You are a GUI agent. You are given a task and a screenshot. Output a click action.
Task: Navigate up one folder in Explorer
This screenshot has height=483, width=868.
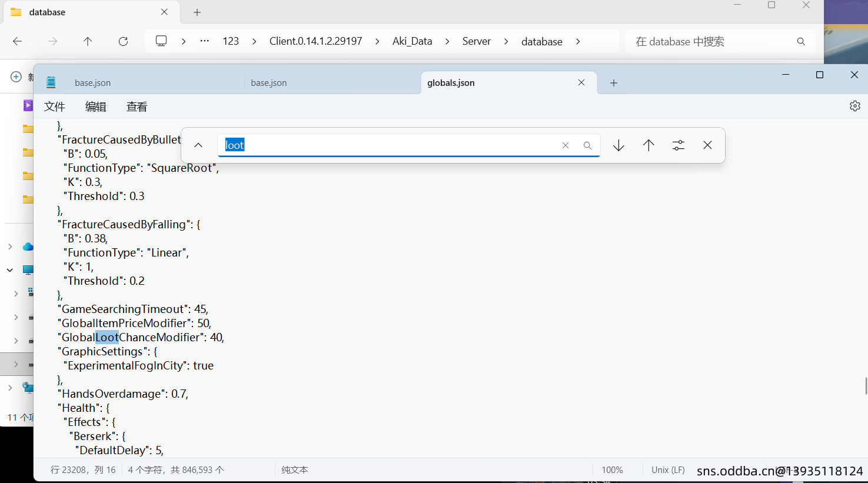coord(88,41)
